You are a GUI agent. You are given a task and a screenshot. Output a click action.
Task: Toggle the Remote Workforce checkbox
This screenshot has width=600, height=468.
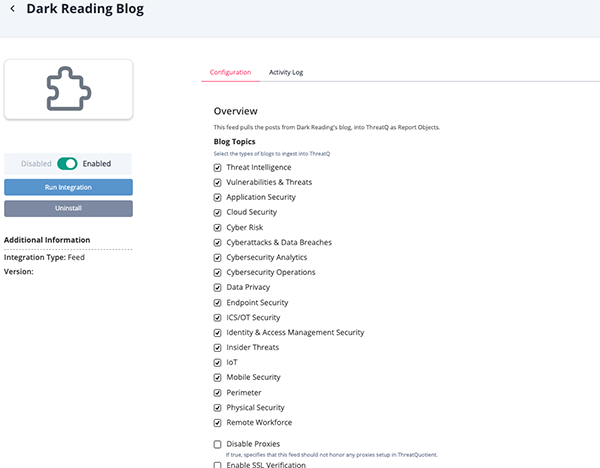[x=217, y=422]
